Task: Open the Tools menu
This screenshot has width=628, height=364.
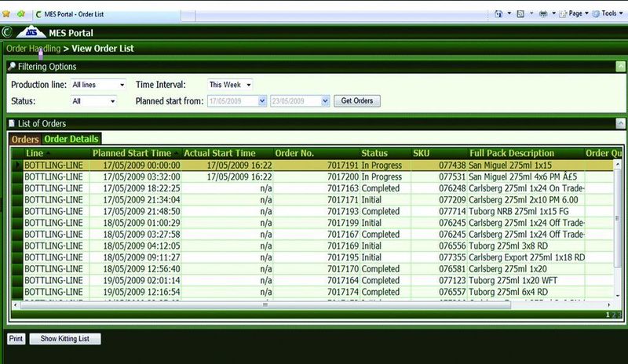Action: [x=609, y=13]
